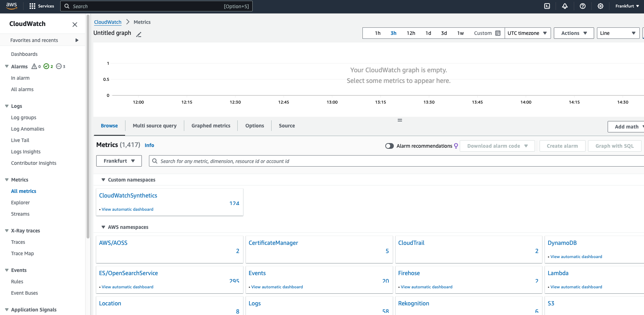Toggle Alarm recommendations switch

(x=390, y=146)
